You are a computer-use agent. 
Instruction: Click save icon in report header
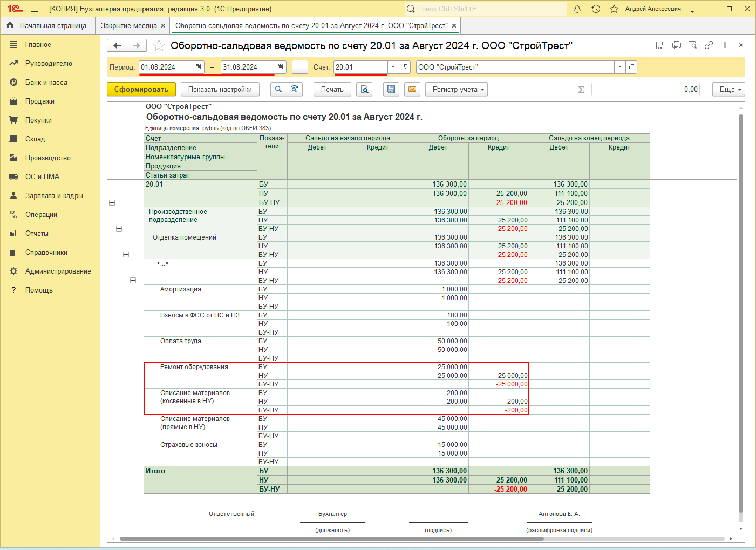pos(660,45)
